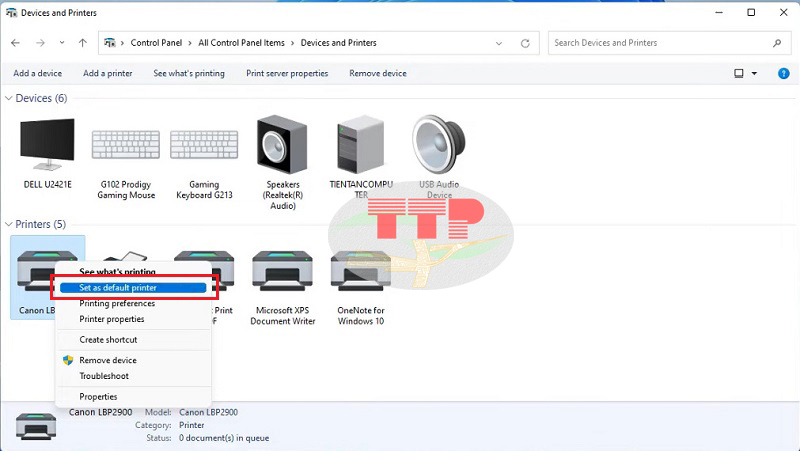The height and width of the screenshot is (451, 800).
Task: Select Troubleshoot in context menu
Action: tap(133, 376)
